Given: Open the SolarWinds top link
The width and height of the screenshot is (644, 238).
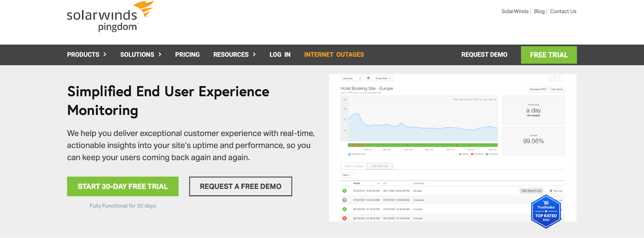Looking at the screenshot, I should click(x=515, y=11).
